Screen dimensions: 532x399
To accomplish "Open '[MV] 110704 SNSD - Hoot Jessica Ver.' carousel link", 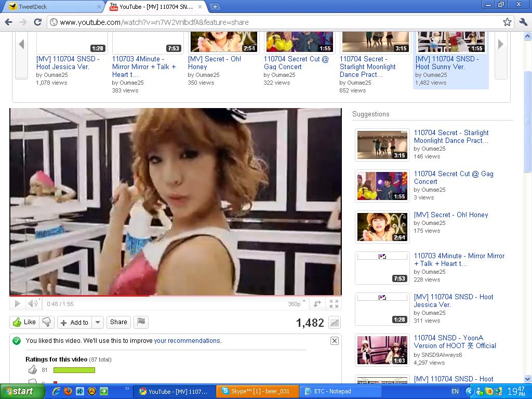I will coord(68,63).
